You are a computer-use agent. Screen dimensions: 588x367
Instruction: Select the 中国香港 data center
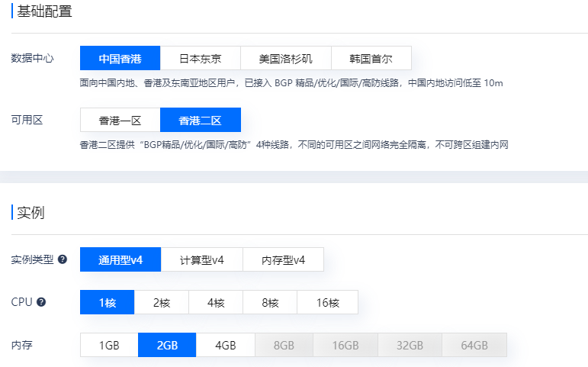click(x=120, y=58)
